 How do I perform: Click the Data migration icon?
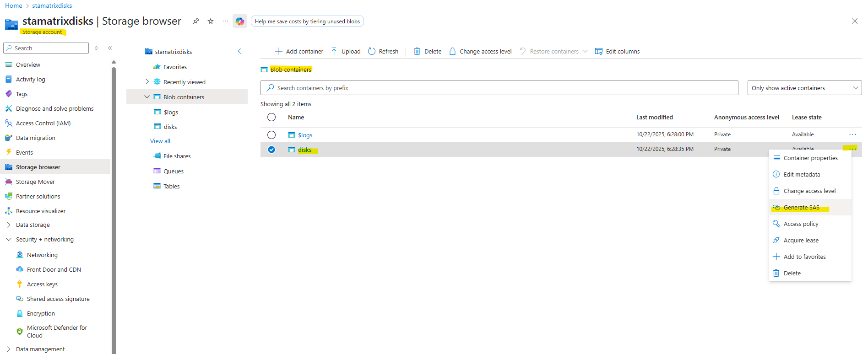(9, 138)
